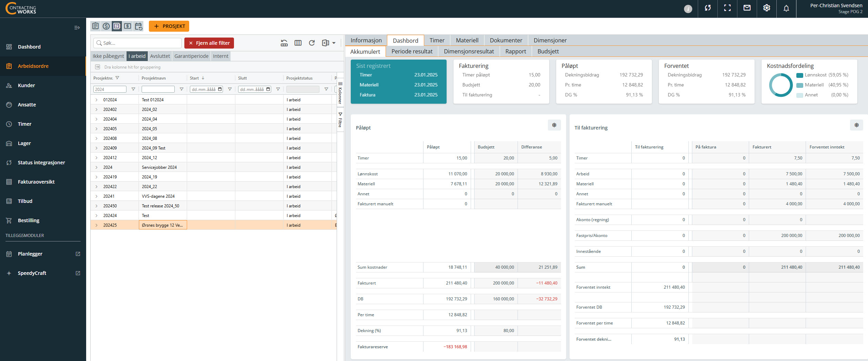Open the Rapport sub-tab

pos(515,51)
